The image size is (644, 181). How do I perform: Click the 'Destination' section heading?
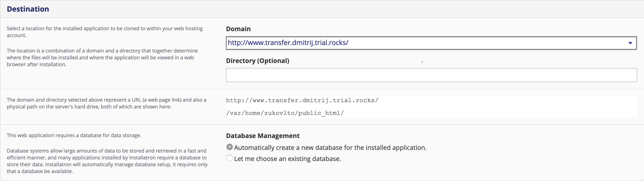point(28,9)
